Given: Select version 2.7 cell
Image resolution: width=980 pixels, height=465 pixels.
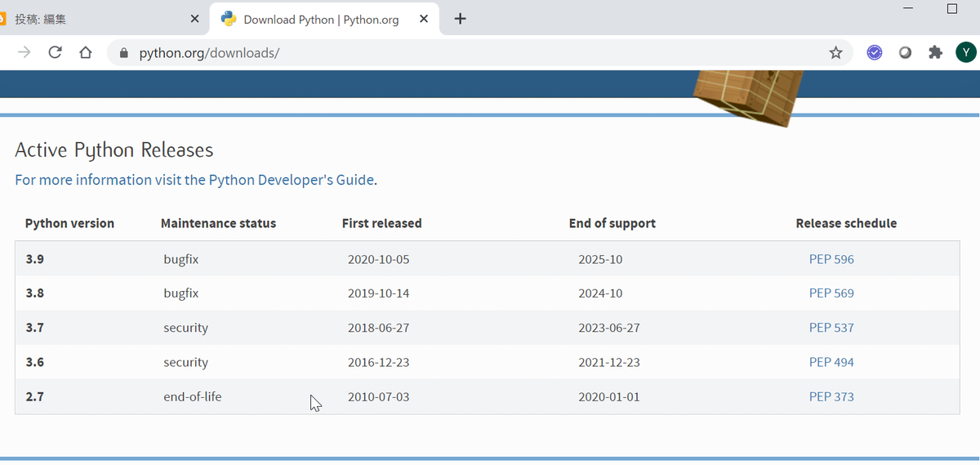Looking at the screenshot, I should [x=34, y=396].
